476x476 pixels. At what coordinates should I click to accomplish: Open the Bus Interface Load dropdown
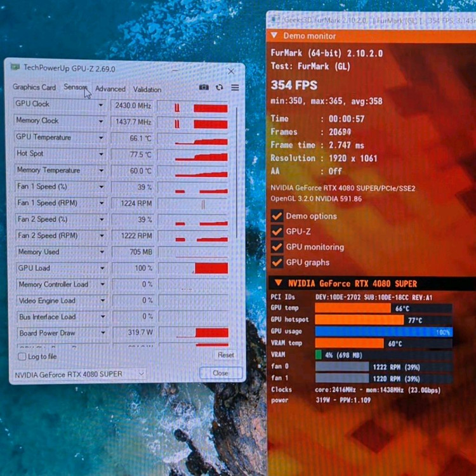pos(103,317)
